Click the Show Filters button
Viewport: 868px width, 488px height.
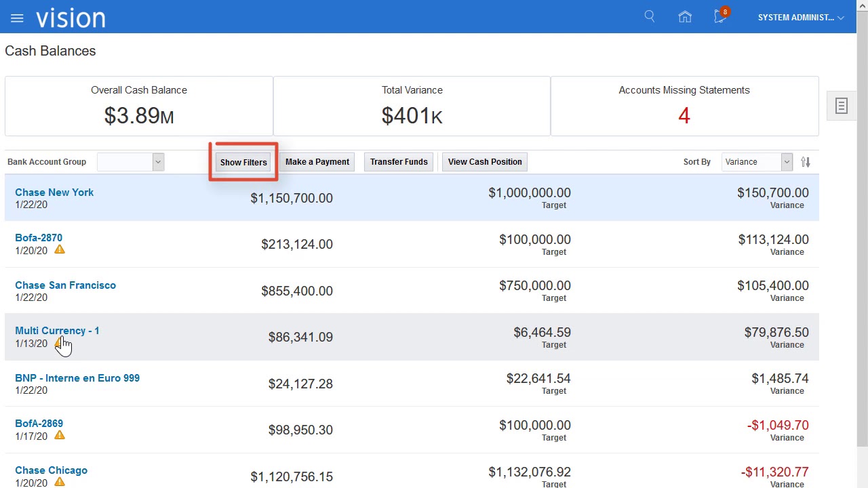click(243, 162)
